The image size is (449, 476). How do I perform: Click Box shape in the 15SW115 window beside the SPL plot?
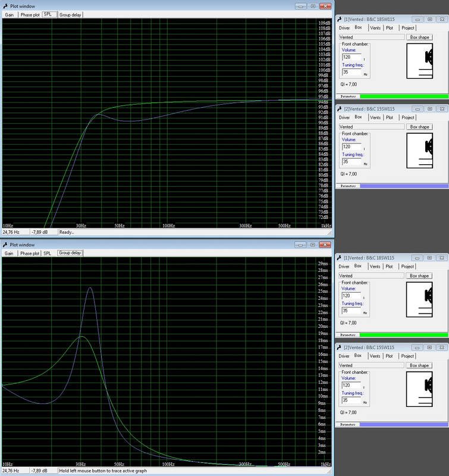tap(419, 127)
